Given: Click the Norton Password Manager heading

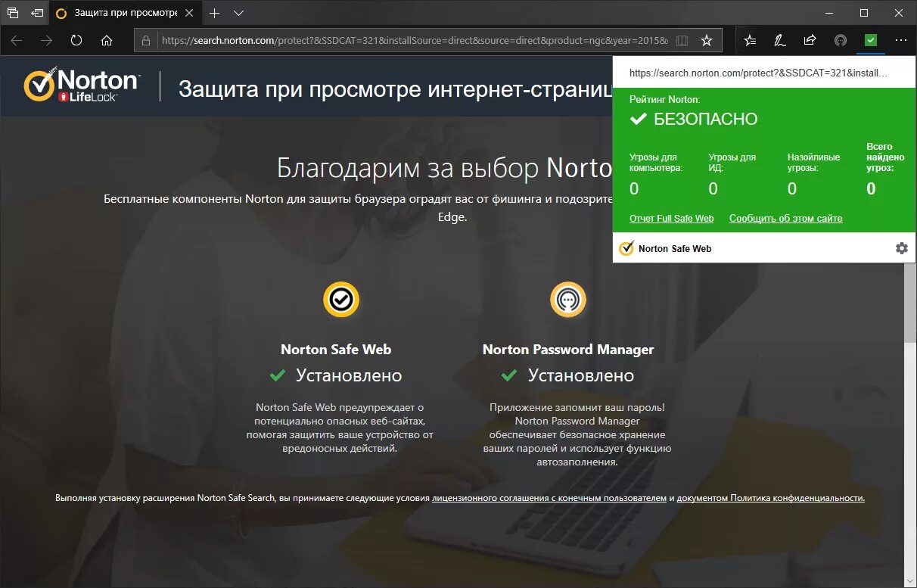Looking at the screenshot, I should click(568, 349).
